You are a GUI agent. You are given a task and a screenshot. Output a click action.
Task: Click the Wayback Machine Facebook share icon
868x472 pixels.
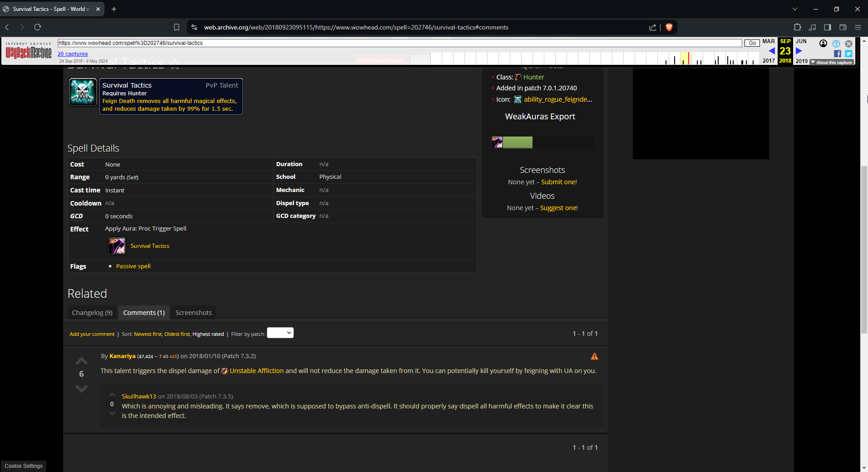pyautogui.click(x=838, y=54)
